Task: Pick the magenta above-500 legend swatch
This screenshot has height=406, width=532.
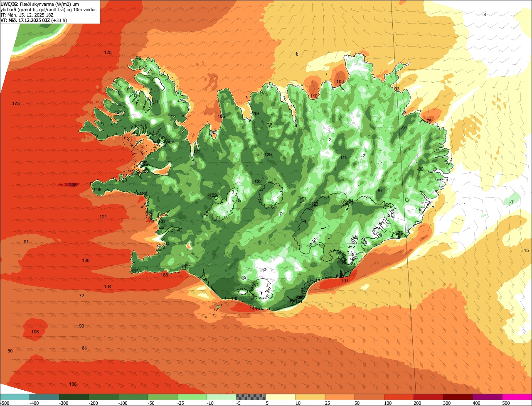Action: point(517,397)
